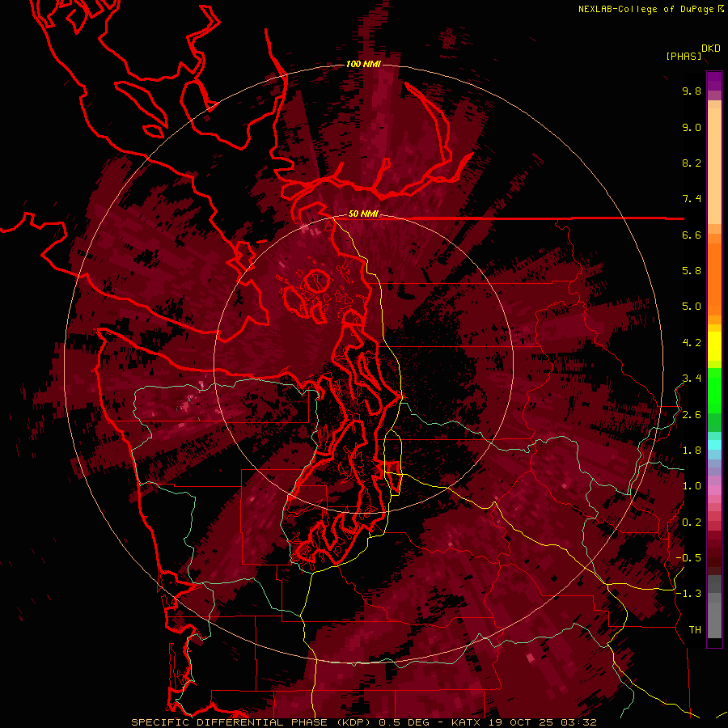The width and height of the screenshot is (728, 728).
Task: Click the 0.2 legend value
Action: [x=692, y=523]
